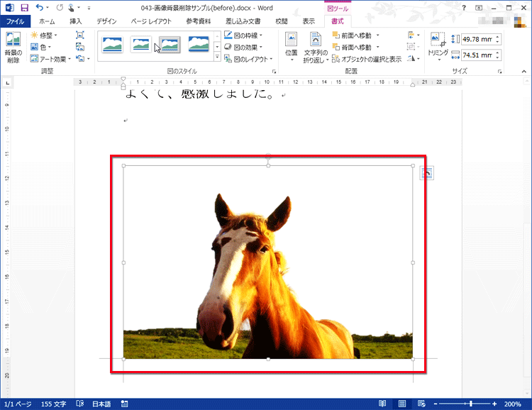
Task: Click the Compress Pictures icon
Action: coord(80,35)
